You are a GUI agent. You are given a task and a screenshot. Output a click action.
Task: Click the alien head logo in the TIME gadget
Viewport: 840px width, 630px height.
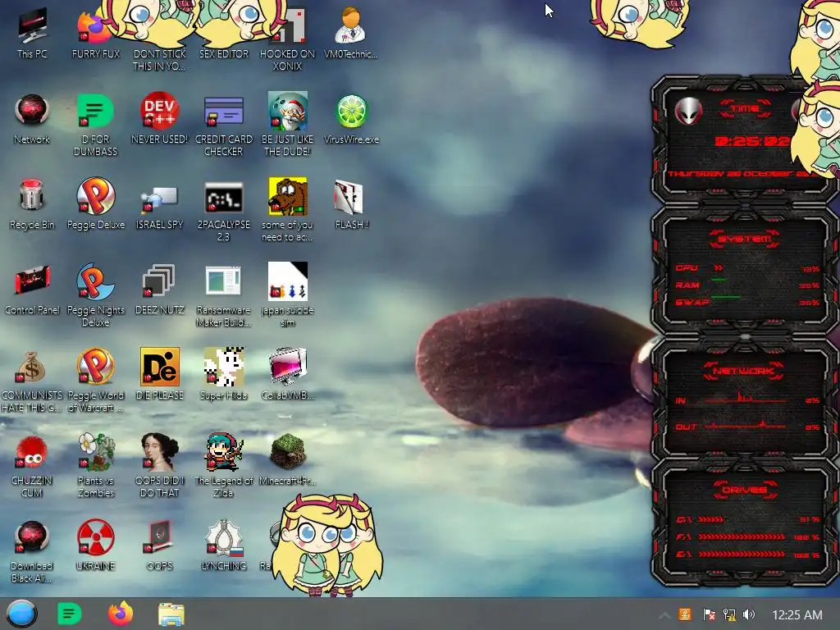tap(688, 111)
